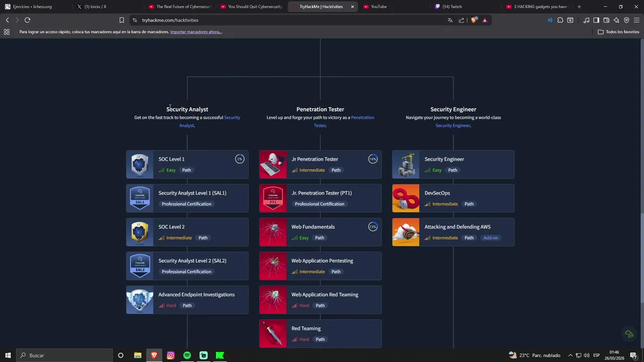644x362 pixels.
Task: Close the TryHackMe Hacktivities tab
Action: [x=352, y=7]
